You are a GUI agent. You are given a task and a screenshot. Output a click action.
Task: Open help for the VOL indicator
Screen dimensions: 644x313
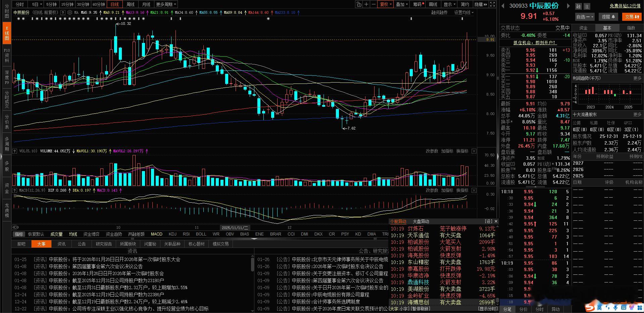(x=15, y=151)
